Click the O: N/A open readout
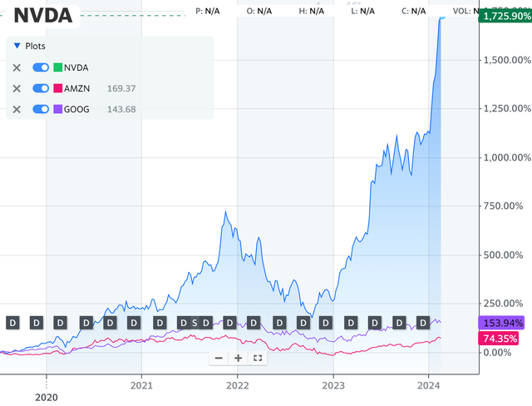This screenshot has height=406, width=532. click(259, 11)
